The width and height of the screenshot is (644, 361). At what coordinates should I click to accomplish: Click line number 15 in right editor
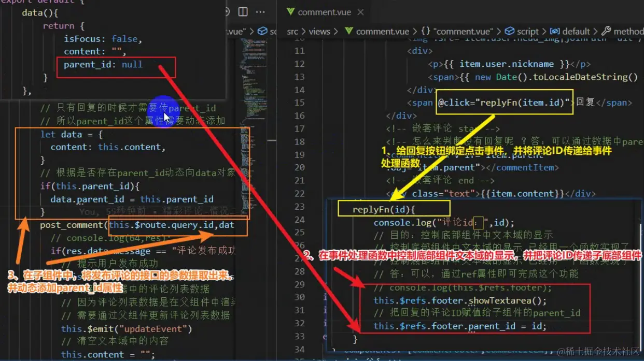coord(299,103)
